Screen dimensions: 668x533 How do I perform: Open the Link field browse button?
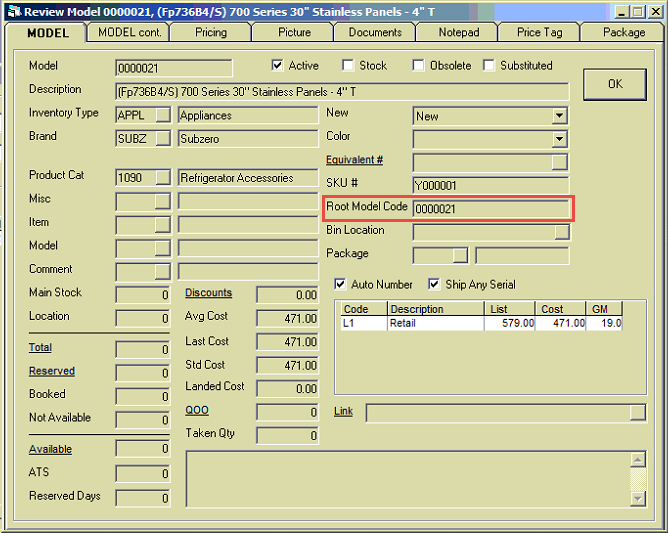coord(638,413)
